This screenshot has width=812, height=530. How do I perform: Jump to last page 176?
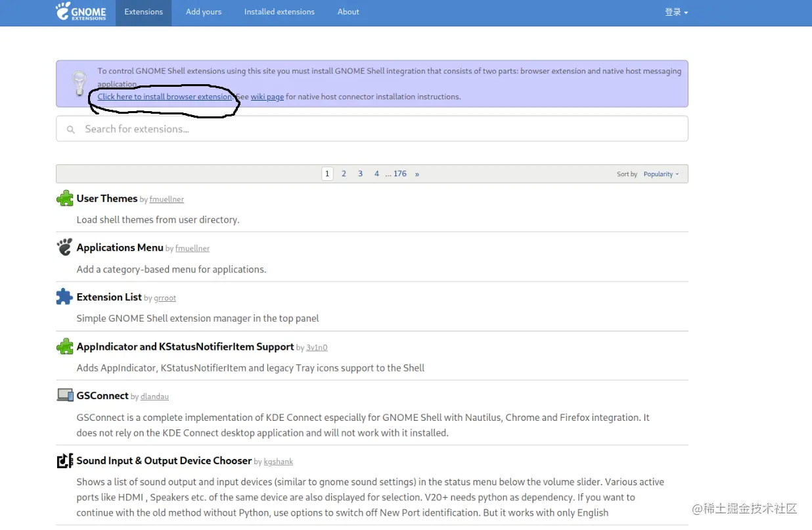click(x=400, y=174)
